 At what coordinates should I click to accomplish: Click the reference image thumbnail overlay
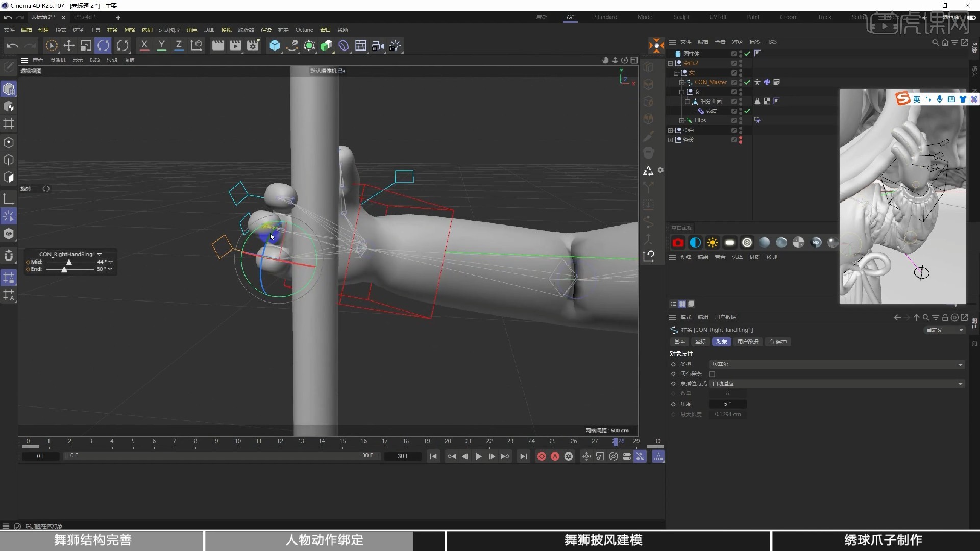[902, 197]
